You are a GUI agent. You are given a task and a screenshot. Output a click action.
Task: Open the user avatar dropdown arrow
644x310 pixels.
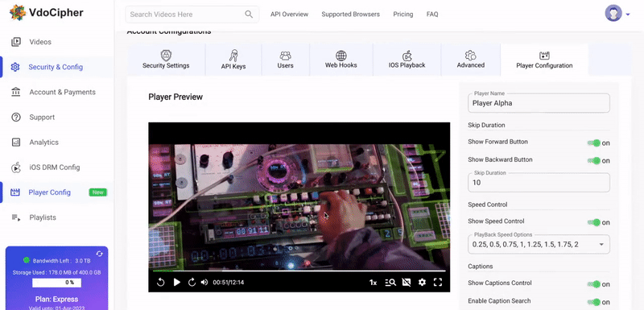tap(628, 14)
